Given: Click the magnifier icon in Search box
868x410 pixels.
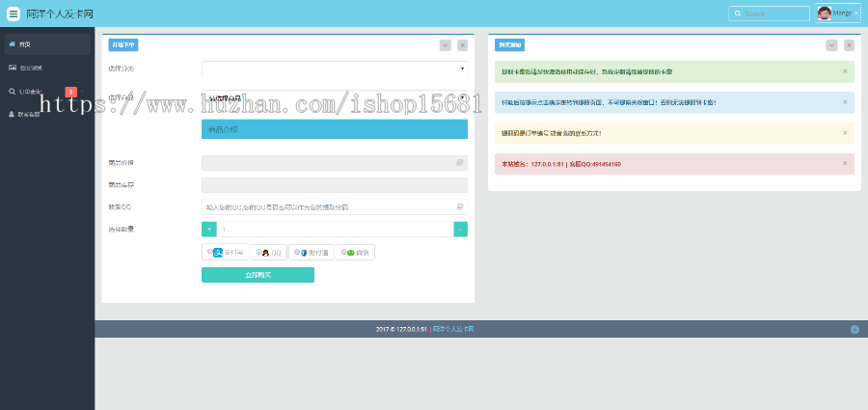Looking at the screenshot, I should point(737,14).
